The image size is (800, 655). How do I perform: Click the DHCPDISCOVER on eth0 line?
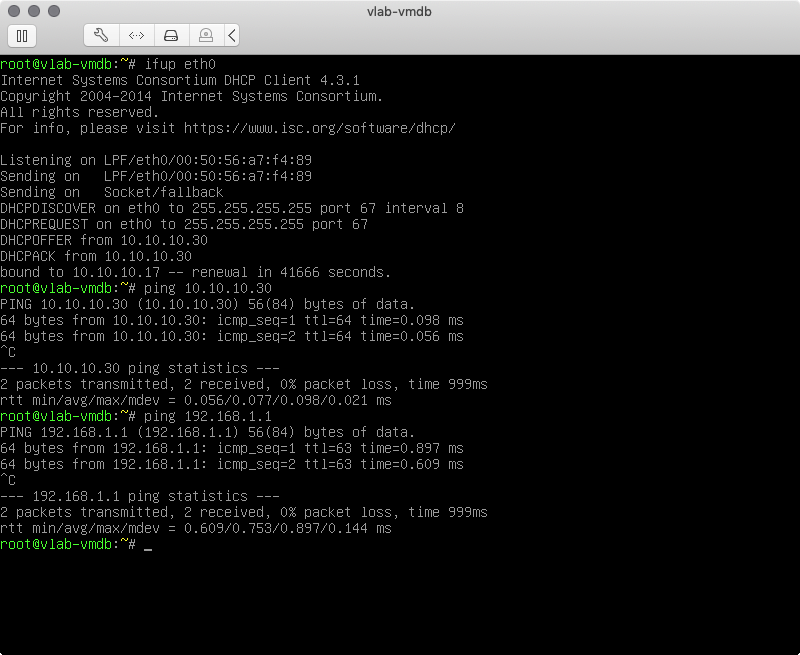(232, 208)
